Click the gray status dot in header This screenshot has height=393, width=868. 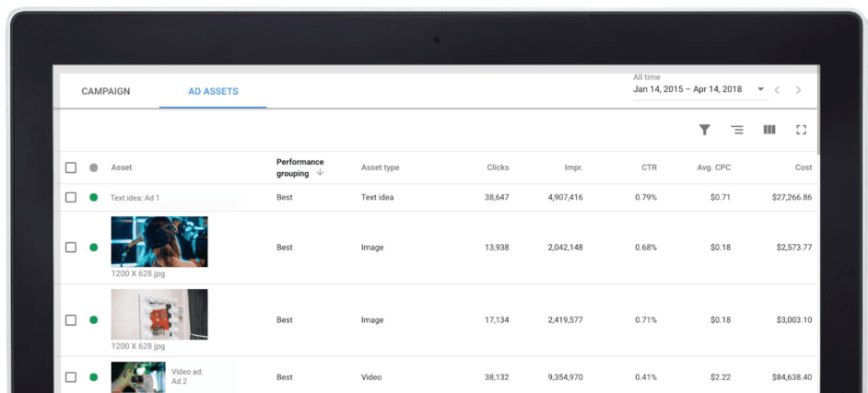click(94, 168)
